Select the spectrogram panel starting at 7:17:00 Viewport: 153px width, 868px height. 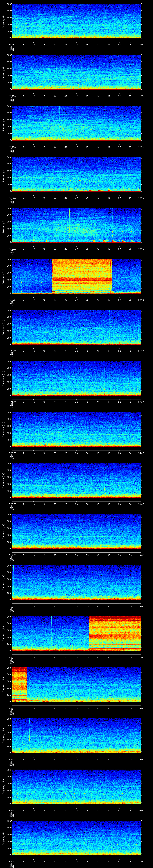[76, 174]
